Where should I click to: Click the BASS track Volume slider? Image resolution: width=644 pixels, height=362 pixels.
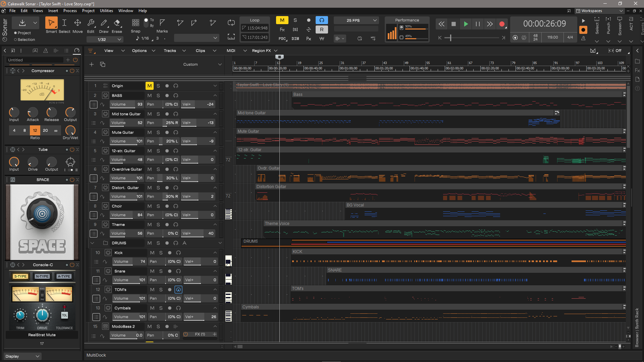pyautogui.click(x=127, y=105)
